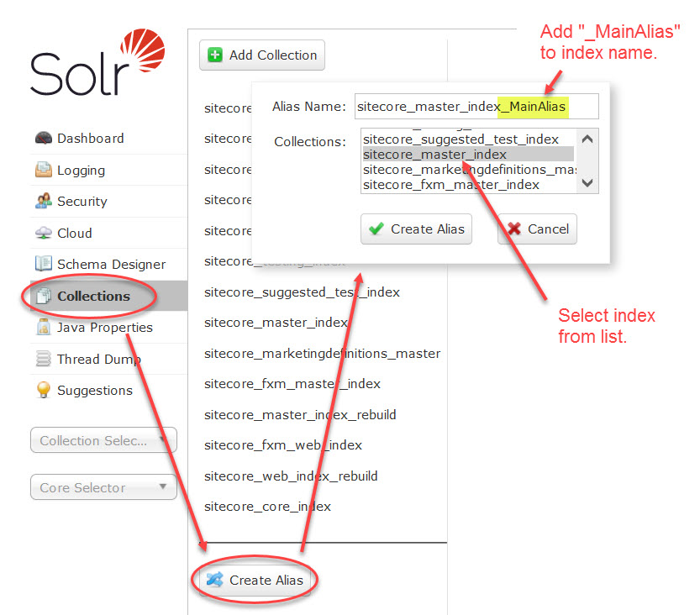Click the Schema Designer book icon

pos(44,264)
